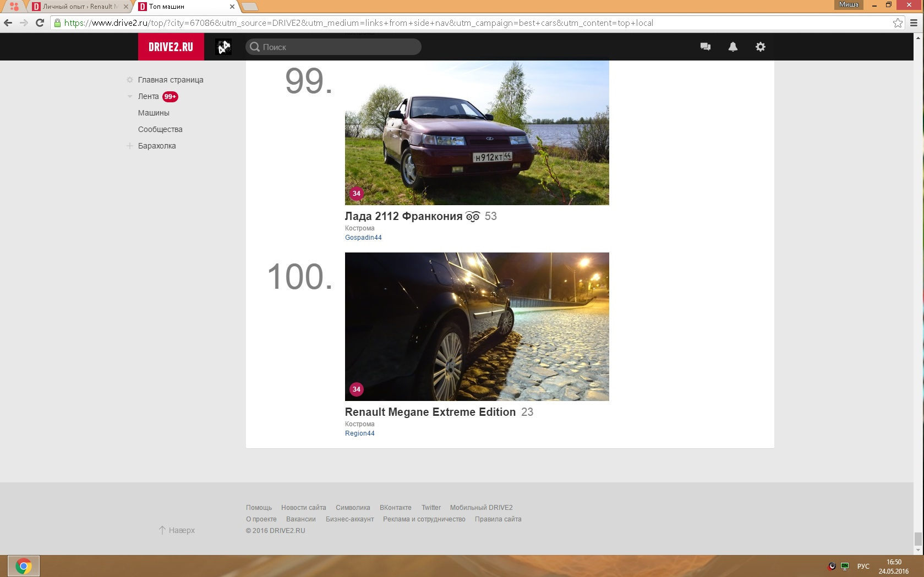Image resolution: width=924 pixels, height=577 pixels.
Task: Open the О проекте footer link
Action: click(261, 519)
